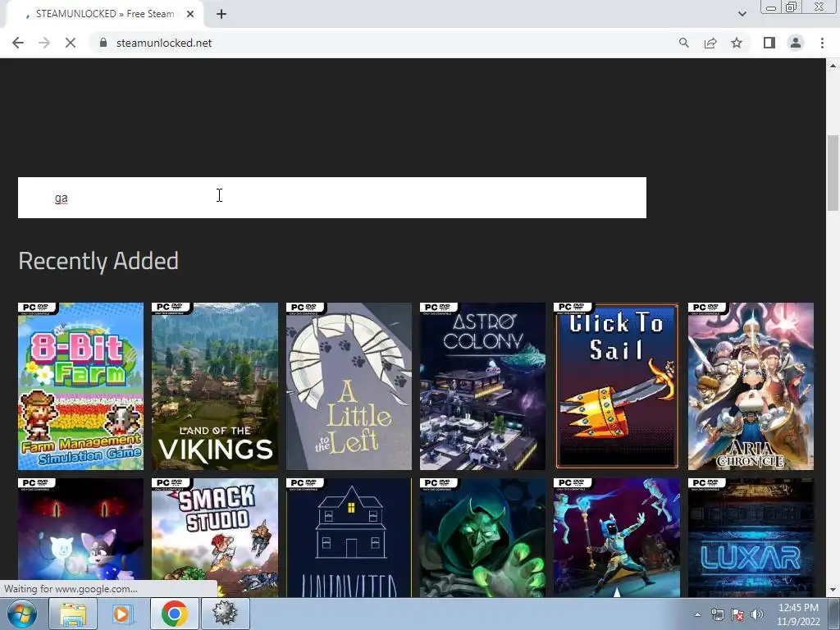Viewport: 840px width, 630px height.
Task: Open the blue wizard staff game cover
Action: tap(617, 537)
